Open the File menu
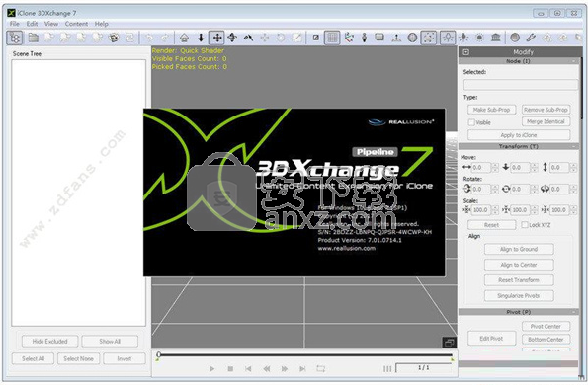The height and width of the screenshot is (387, 588). pyautogui.click(x=14, y=24)
